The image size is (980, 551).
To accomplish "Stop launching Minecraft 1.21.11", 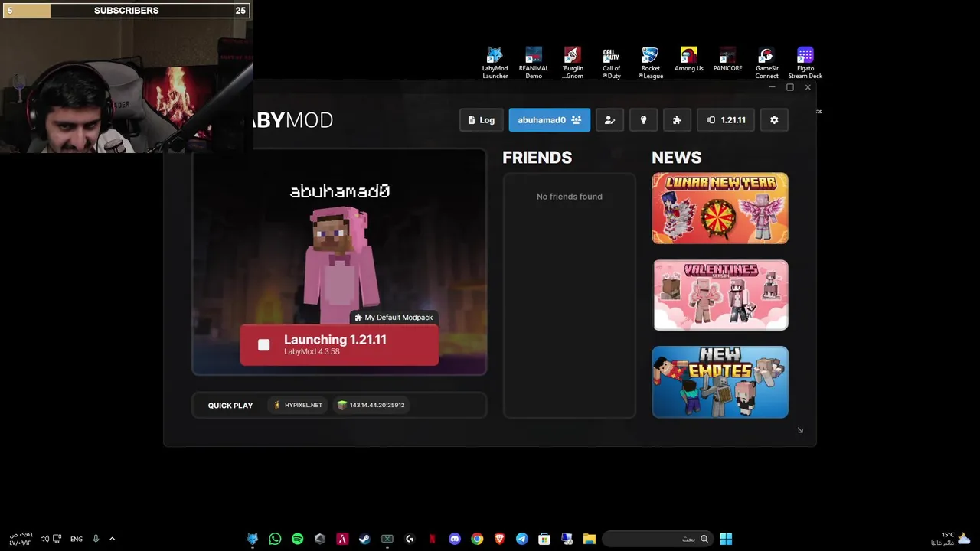I will click(339, 345).
